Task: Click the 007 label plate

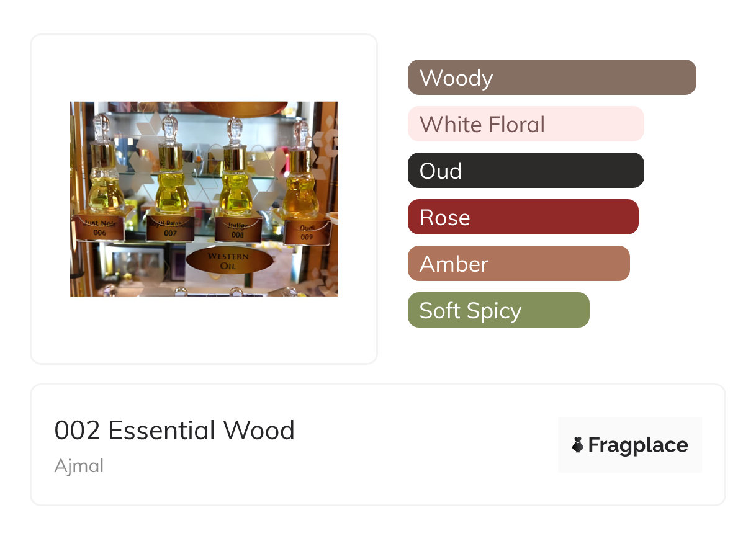Action: tap(170, 228)
